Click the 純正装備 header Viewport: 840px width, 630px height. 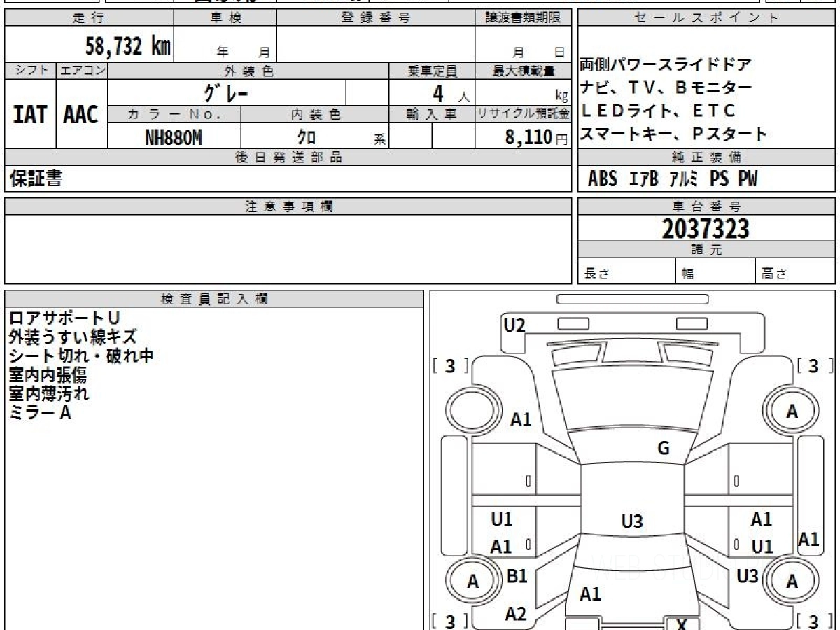coord(706,157)
